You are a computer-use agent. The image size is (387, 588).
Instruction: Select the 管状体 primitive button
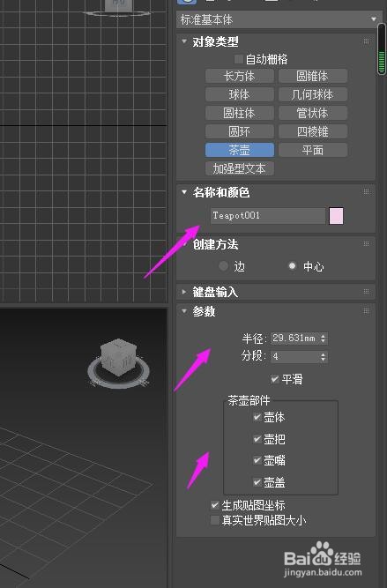(x=312, y=113)
